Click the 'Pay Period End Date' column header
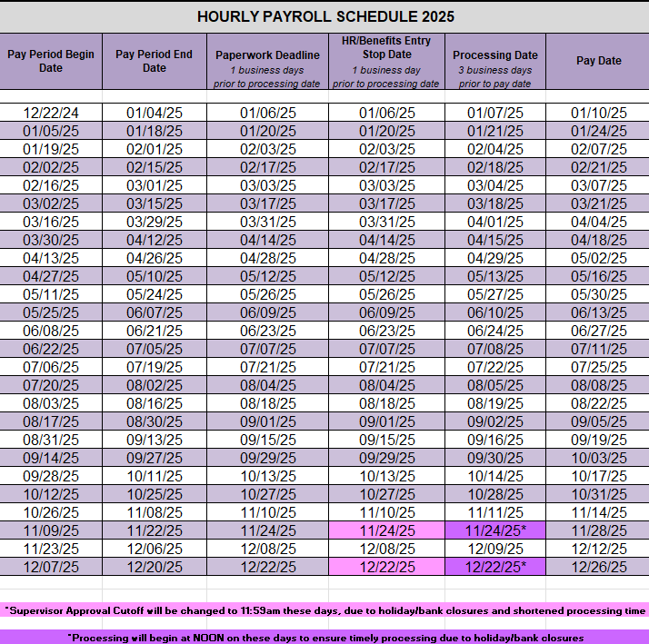 [x=155, y=61]
